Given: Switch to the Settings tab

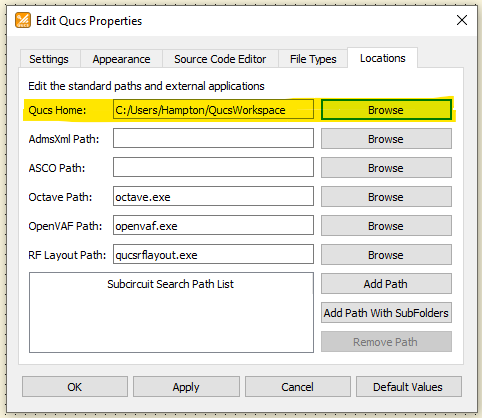Looking at the screenshot, I should [49, 59].
